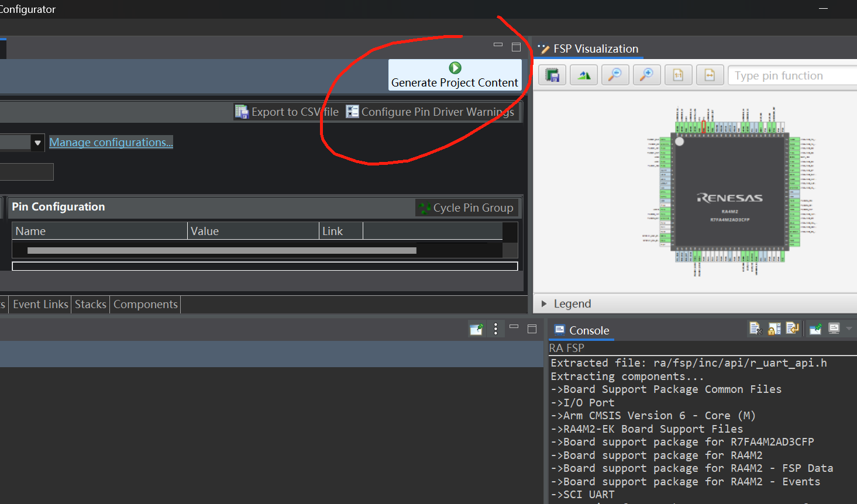
Task: Minimize the lower-left panel
Action: (x=514, y=327)
